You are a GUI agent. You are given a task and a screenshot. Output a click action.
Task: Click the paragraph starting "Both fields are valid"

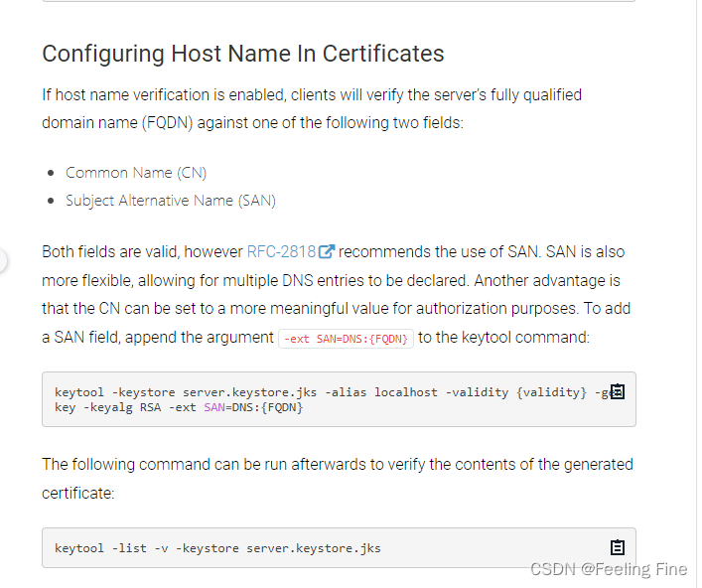[x=339, y=296]
